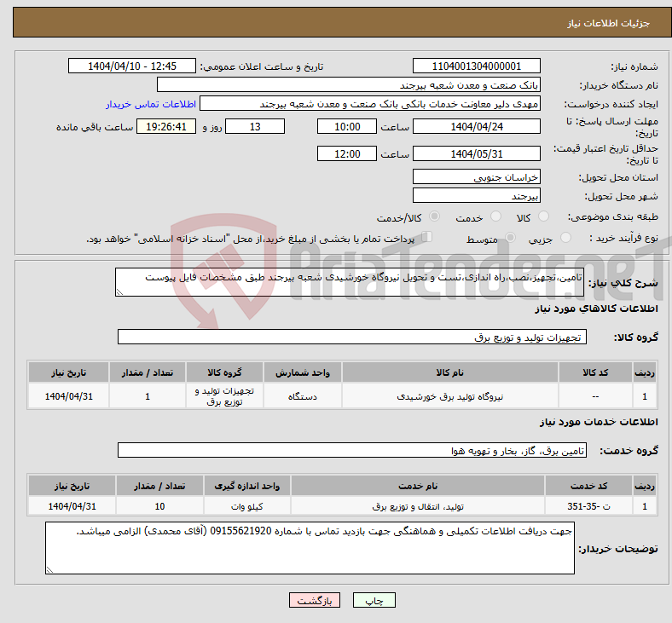The height and width of the screenshot is (623, 672).
Task: Click the شرح کلی نیاز description textarea
Action: pyautogui.click(x=350, y=282)
